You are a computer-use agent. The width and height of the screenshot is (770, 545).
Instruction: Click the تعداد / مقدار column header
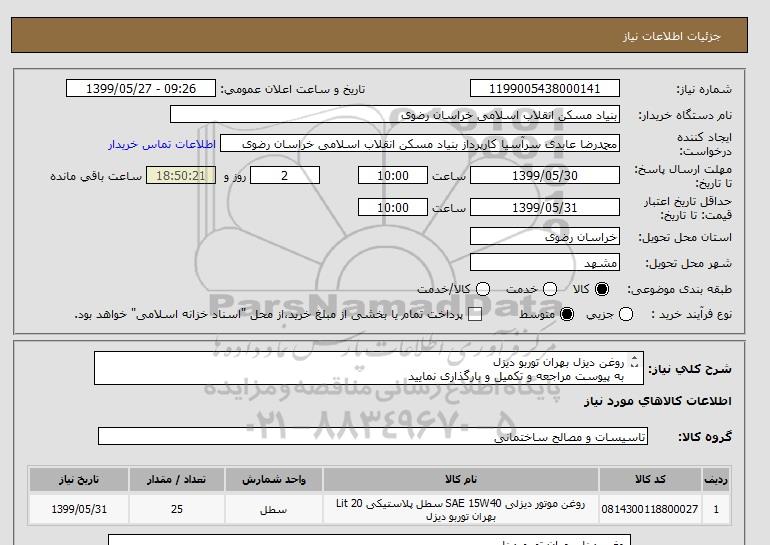coord(177,480)
